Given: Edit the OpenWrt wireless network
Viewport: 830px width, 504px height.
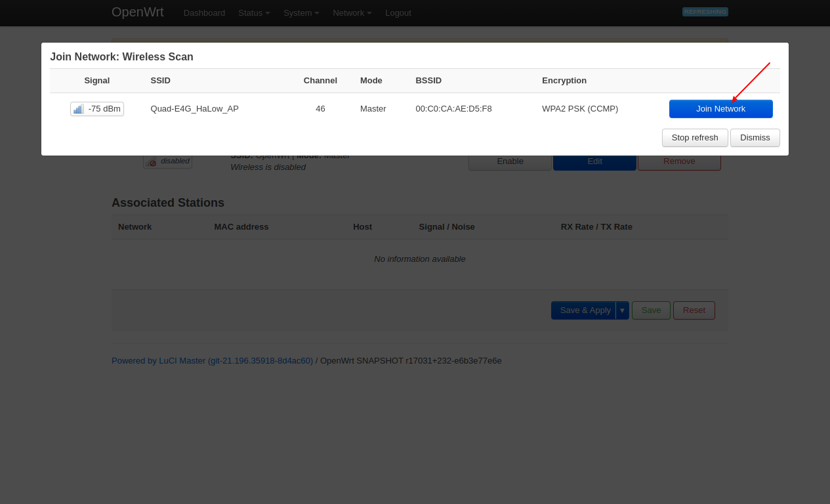Looking at the screenshot, I should 594,162.
